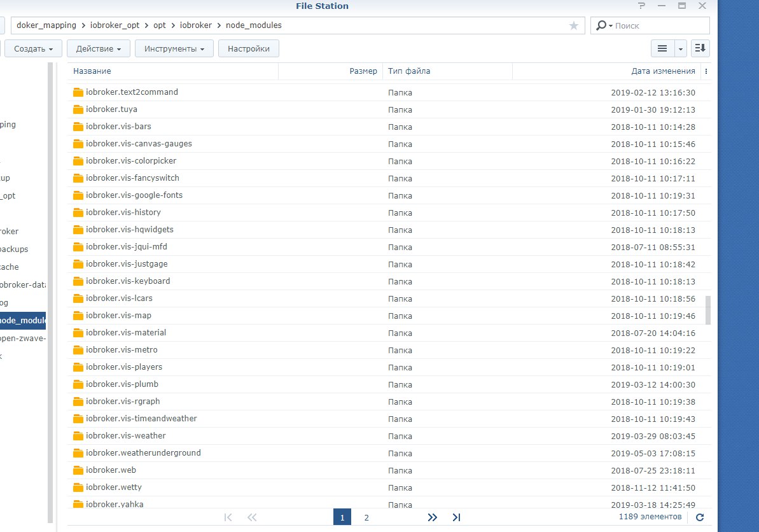Viewport: 759px width, 532px height.
Task: Click the iobroker.weatherunderground folder name
Action: (143, 453)
